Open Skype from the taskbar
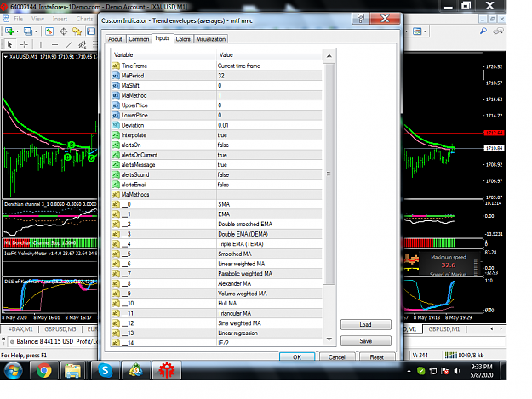The width and height of the screenshot is (532, 399). point(106,371)
